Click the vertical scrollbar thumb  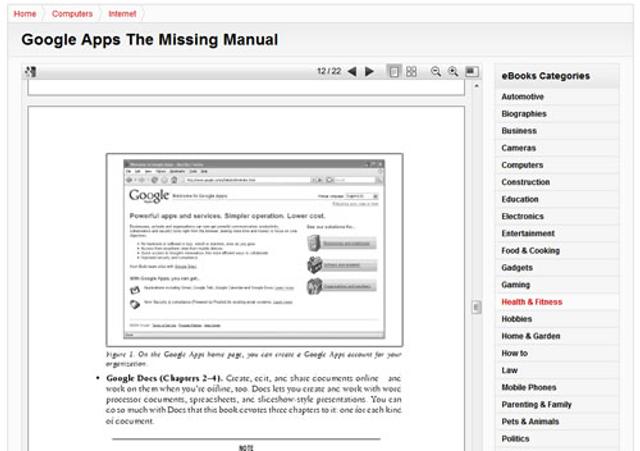click(x=476, y=307)
